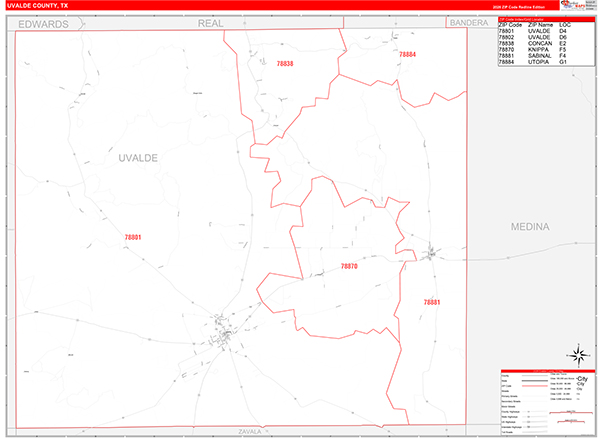Select the BANDERA county label
Screen dimensions: 600x438
pyautogui.click(x=469, y=23)
